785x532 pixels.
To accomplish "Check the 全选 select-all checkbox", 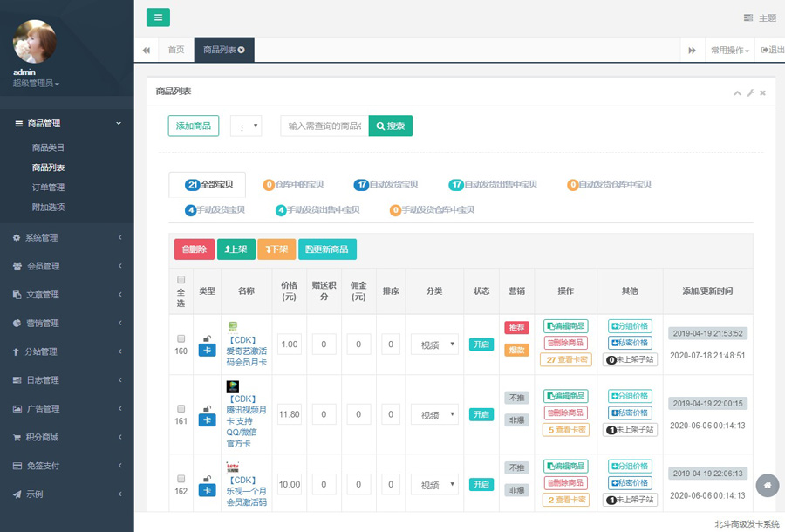I will 181,280.
